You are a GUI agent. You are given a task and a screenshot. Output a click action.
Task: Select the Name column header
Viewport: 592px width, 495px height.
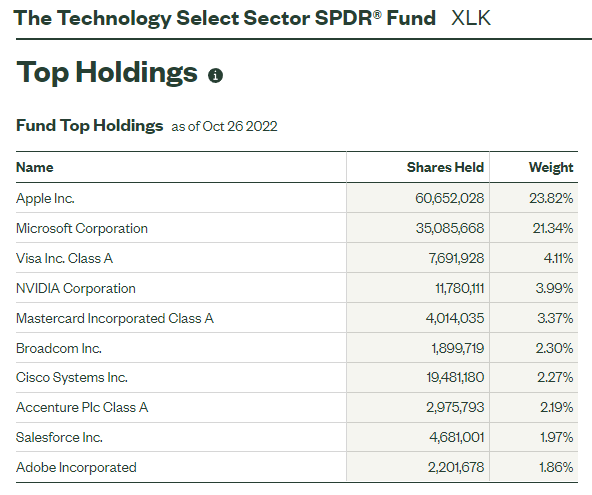click(35, 167)
